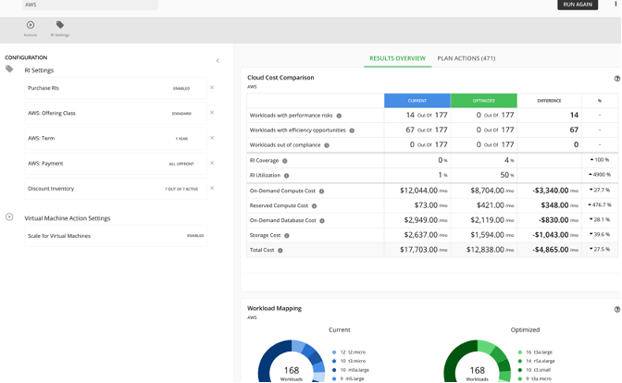Remove the AWS: Term setting
The height and width of the screenshot is (383, 622).
click(212, 138)
